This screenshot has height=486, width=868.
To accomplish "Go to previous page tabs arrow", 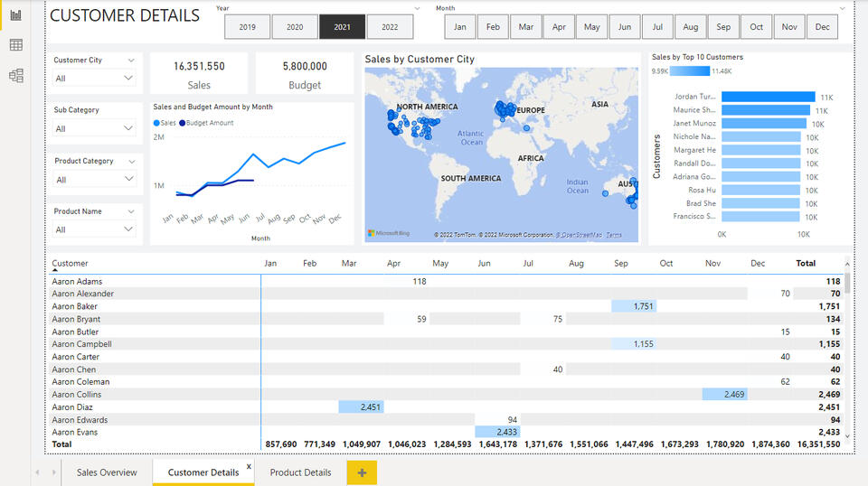I will (37, 472).
